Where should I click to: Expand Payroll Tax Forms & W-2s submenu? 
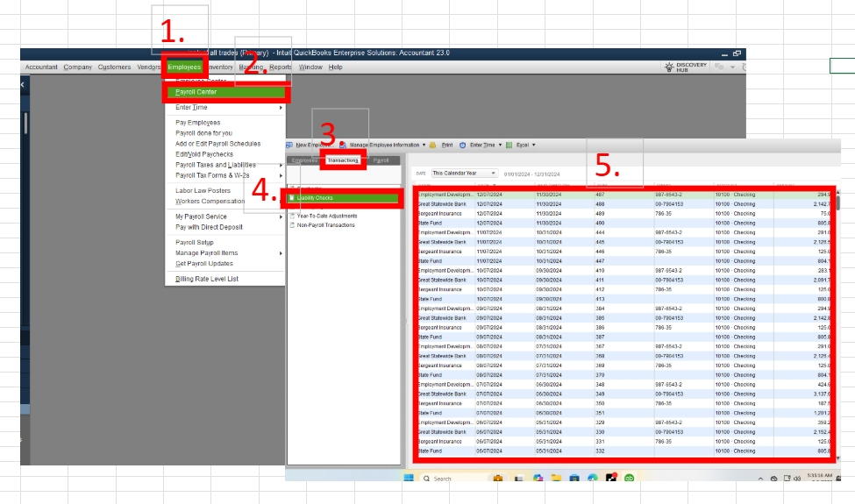point(281,175)
